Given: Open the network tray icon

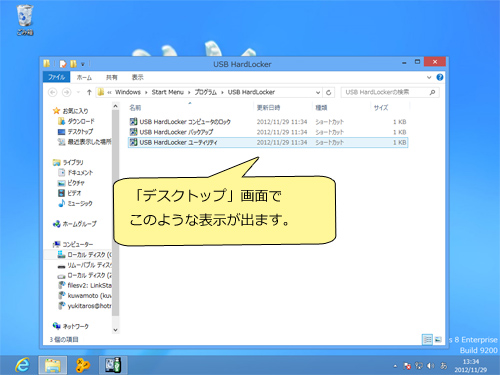Looking at the screenshot, I should (419, 366).
